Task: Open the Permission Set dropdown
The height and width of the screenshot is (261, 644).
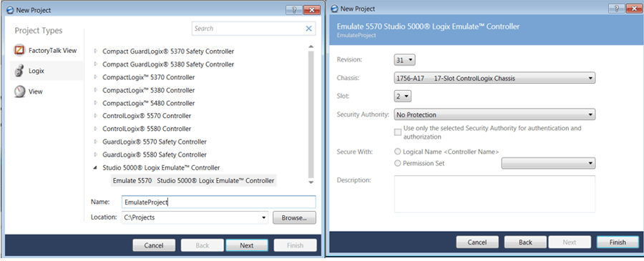Action: pos(548,163)
